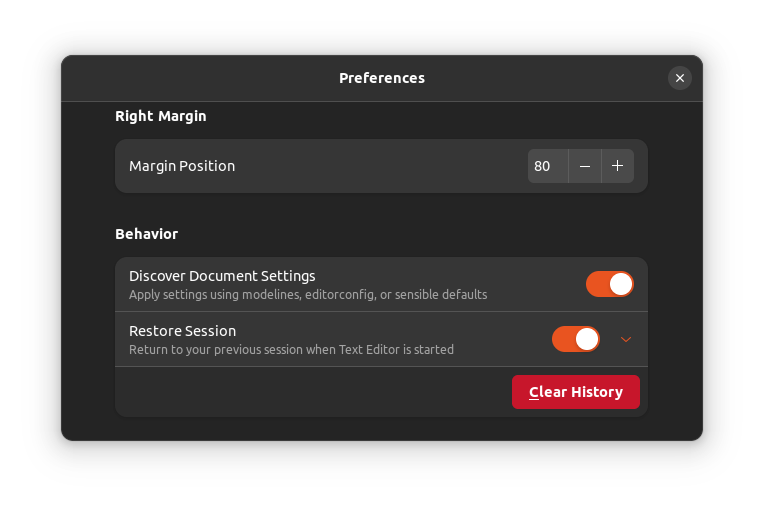764x508 pixels.
Task: Click the Preferences title in header bar
Action: pyautogui.click(x=382, y=78)
